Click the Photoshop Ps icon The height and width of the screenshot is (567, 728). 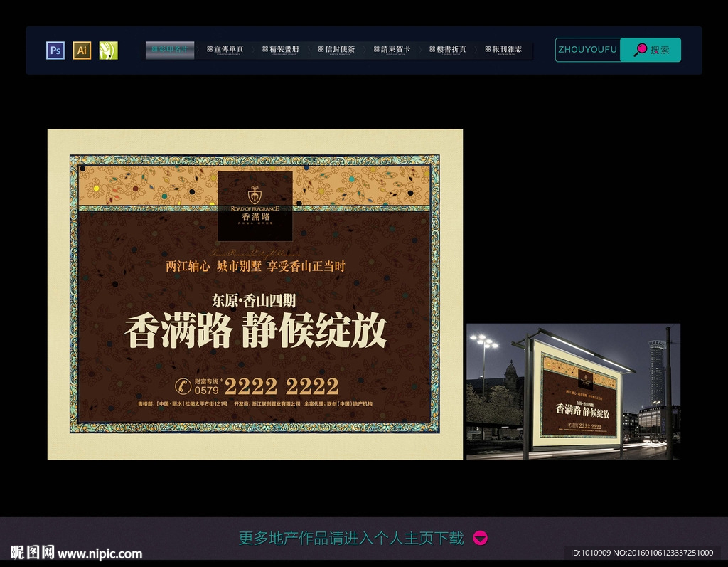(55, 51)
